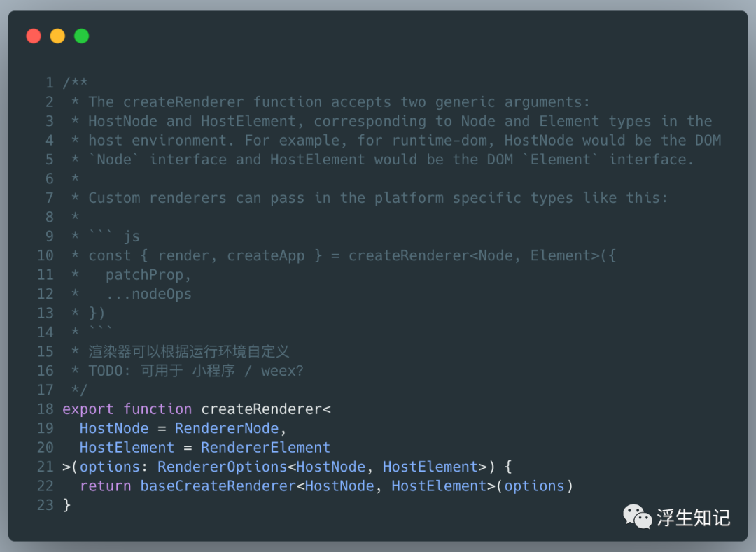Image resolution: width=756 pixels, height=552 pixels.
Task: Click '`Element`' in comment line 5
Action: tap(561, 160)
